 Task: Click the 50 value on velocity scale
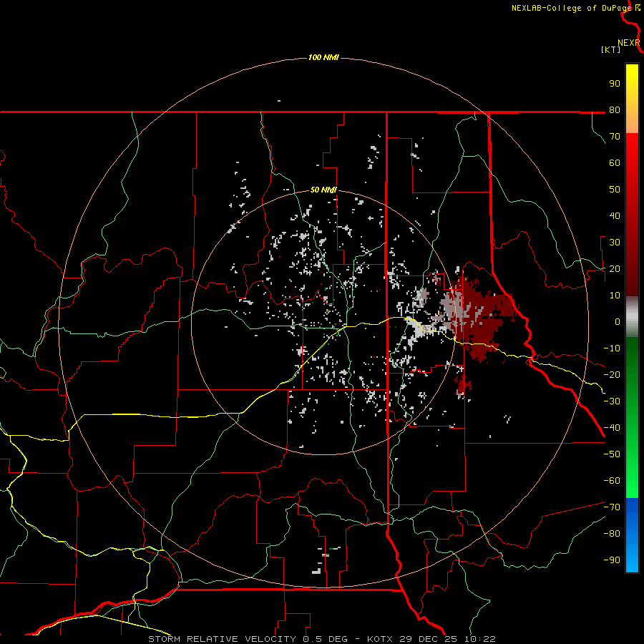(615, 190)
